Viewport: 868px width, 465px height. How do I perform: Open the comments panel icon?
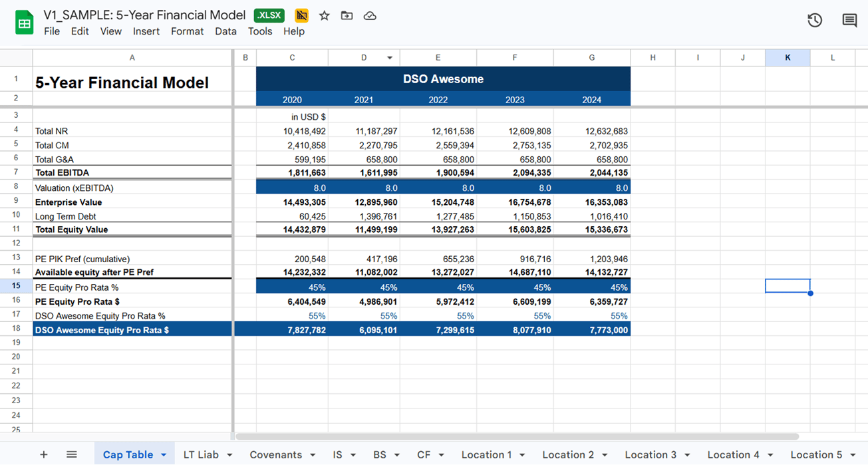click(849, 21)
